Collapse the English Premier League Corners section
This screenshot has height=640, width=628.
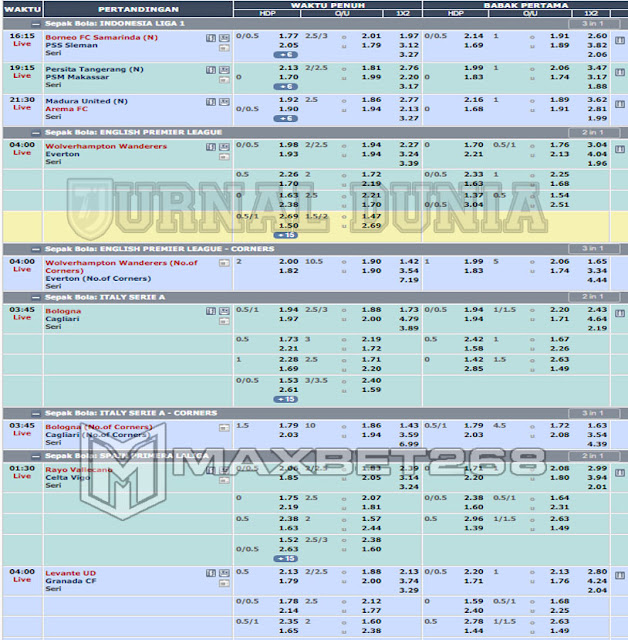tap(37, 249)
